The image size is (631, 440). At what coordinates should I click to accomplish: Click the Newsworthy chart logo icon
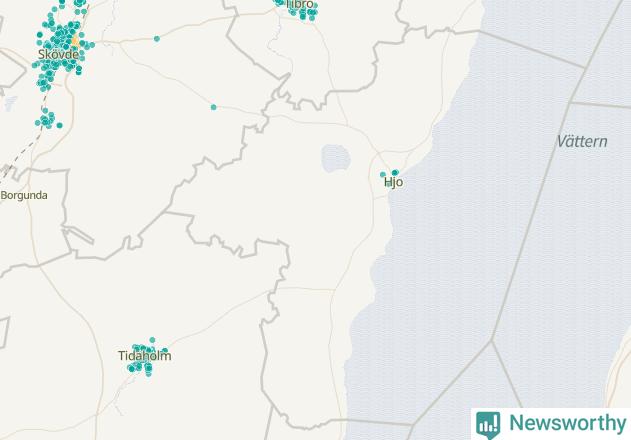click(x=488, y=425)
